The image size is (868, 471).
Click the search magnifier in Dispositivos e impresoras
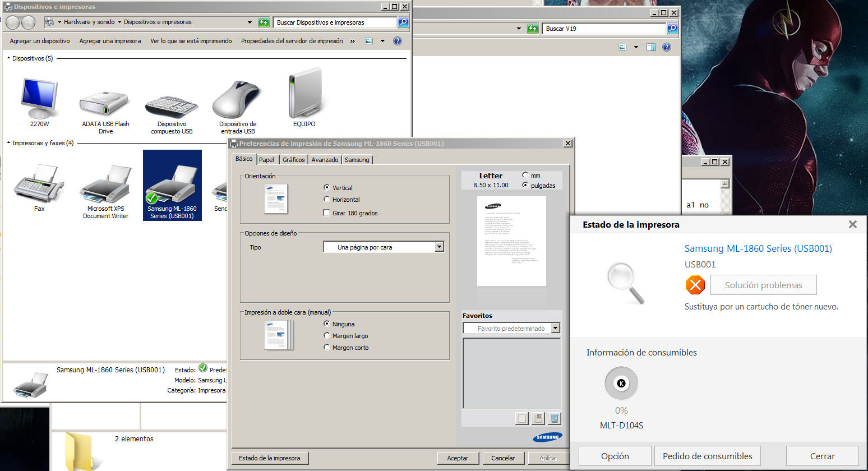(x=403, y=22)
